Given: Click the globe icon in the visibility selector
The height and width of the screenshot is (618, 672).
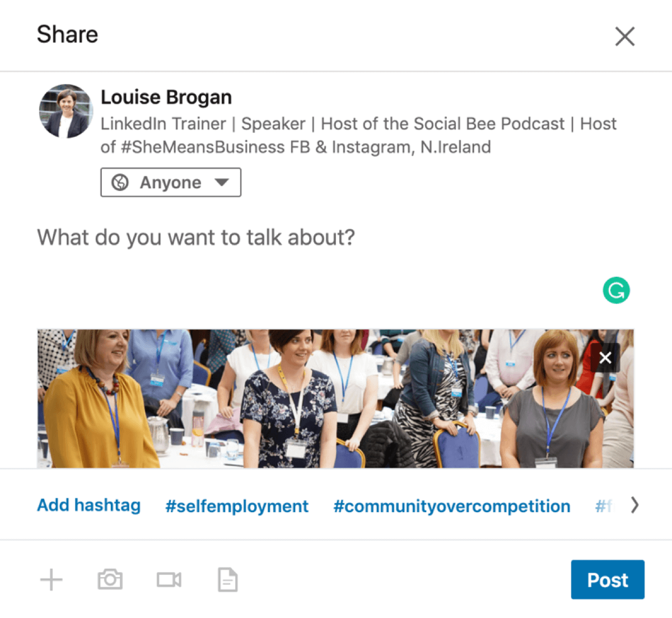Looking at the screenshot, I should [120, 182].
